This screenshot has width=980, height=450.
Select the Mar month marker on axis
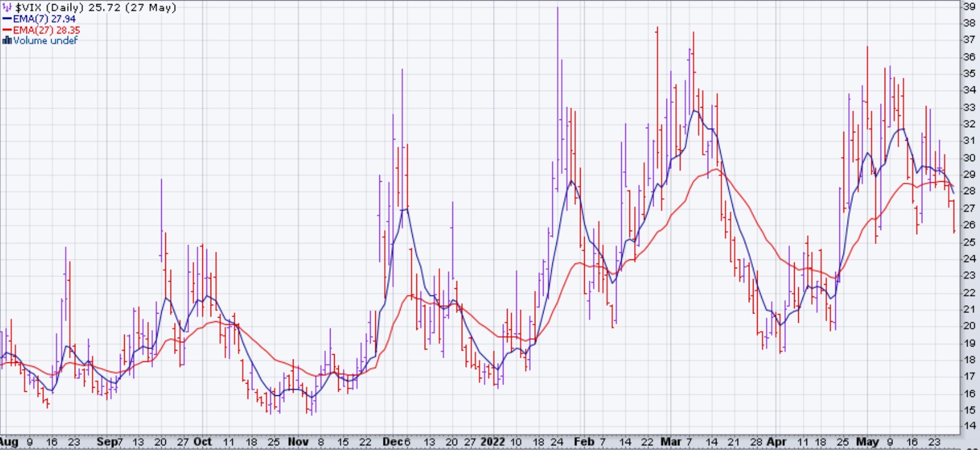click(x=670, y=442)
